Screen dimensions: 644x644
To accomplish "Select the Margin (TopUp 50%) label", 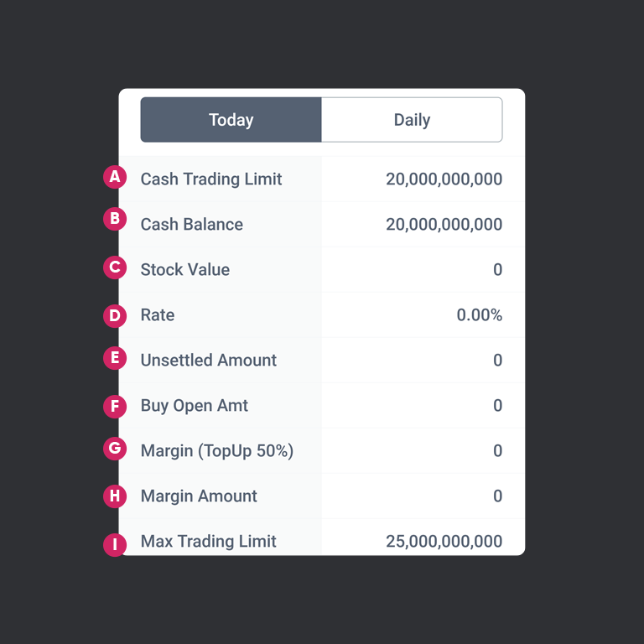I will (217, 451).
